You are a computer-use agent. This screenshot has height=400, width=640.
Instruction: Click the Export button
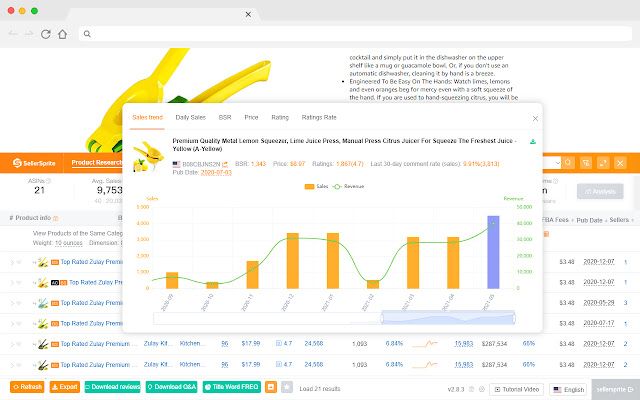[65, 387]
